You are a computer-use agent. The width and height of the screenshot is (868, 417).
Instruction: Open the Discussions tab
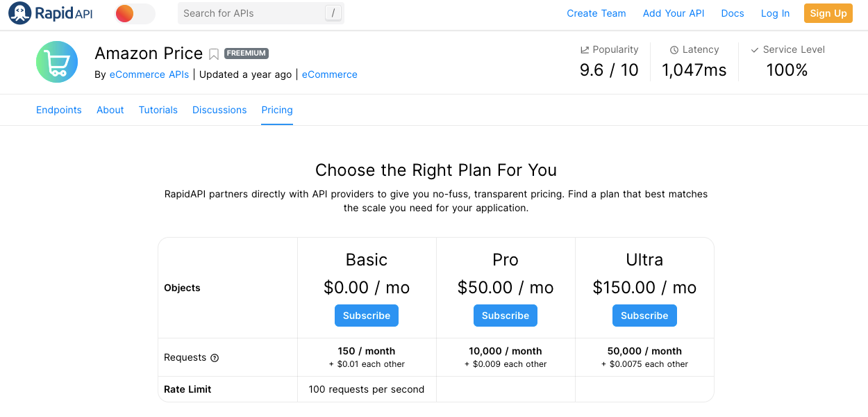click(x=219, y=110)
